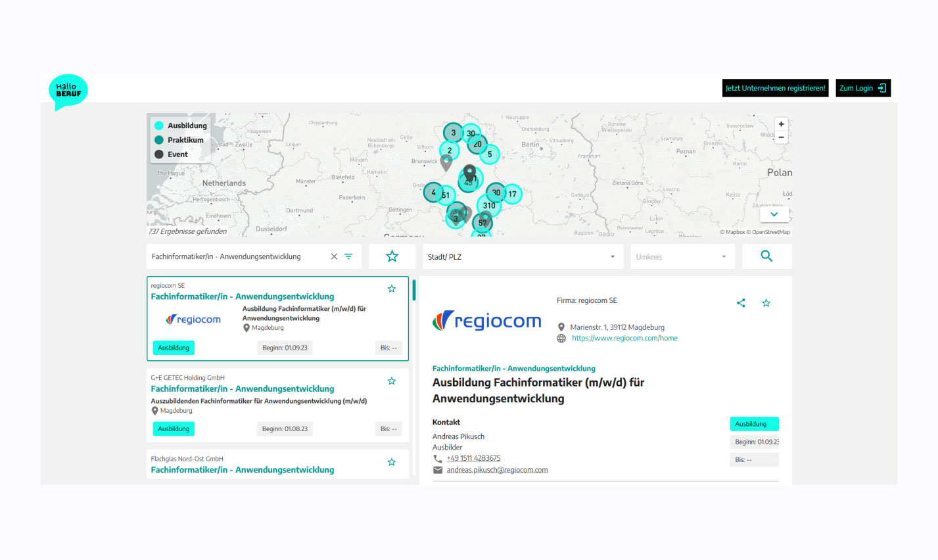
Task: Click regiocom logo in first listing
Action: (x=193, y=319)
